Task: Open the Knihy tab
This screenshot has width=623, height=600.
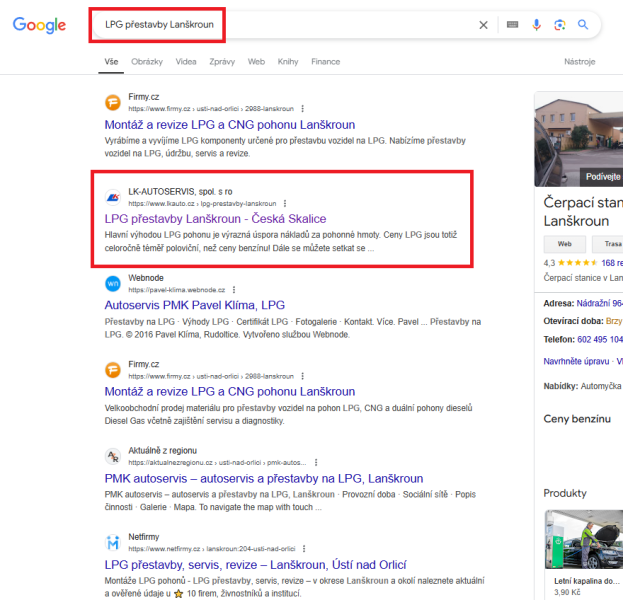Action: pyautogui.click(x=288, y=62)
